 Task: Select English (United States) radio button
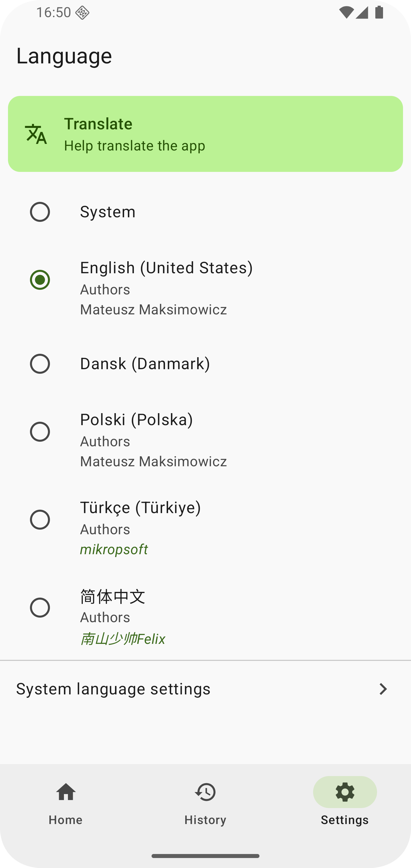(40, 280)
